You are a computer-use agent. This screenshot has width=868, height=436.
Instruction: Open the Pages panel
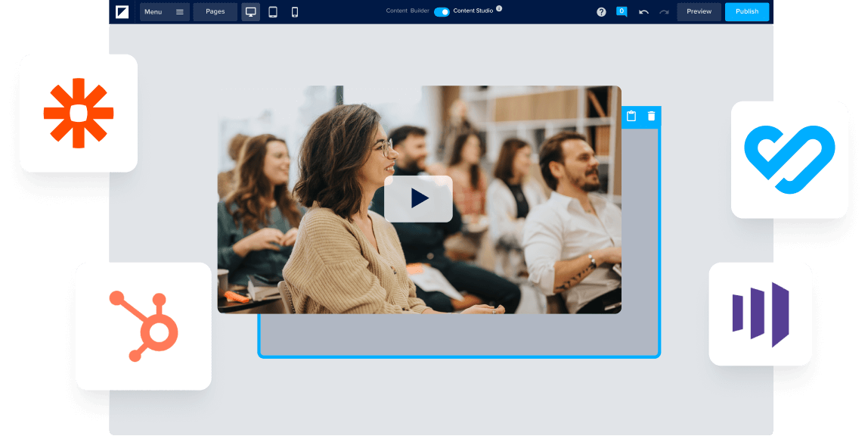pyautogui.click(x=215, y=12)
